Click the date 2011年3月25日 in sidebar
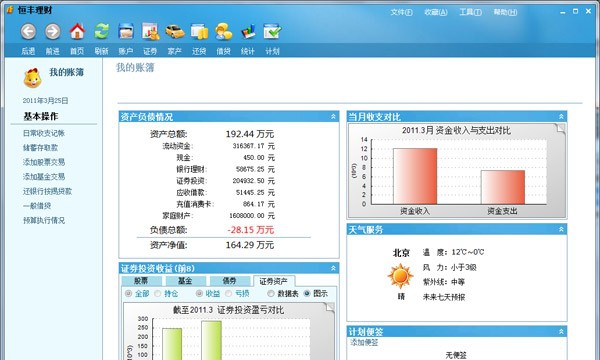The image size is (600, 360). tap(45, 101)
